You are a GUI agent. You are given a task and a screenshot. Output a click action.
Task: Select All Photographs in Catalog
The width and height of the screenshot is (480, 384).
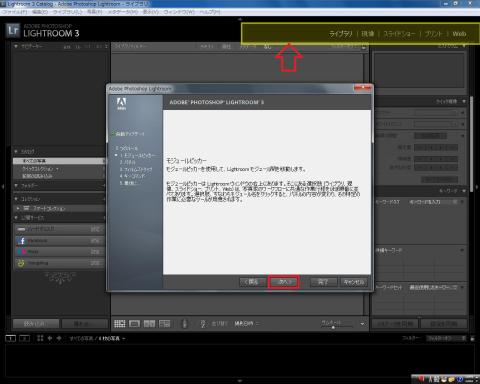pos(59,161)
